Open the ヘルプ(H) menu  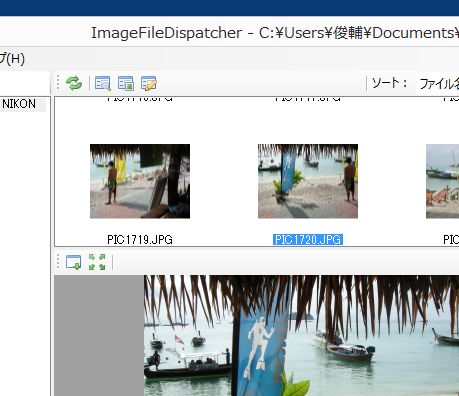coord(12,59)
